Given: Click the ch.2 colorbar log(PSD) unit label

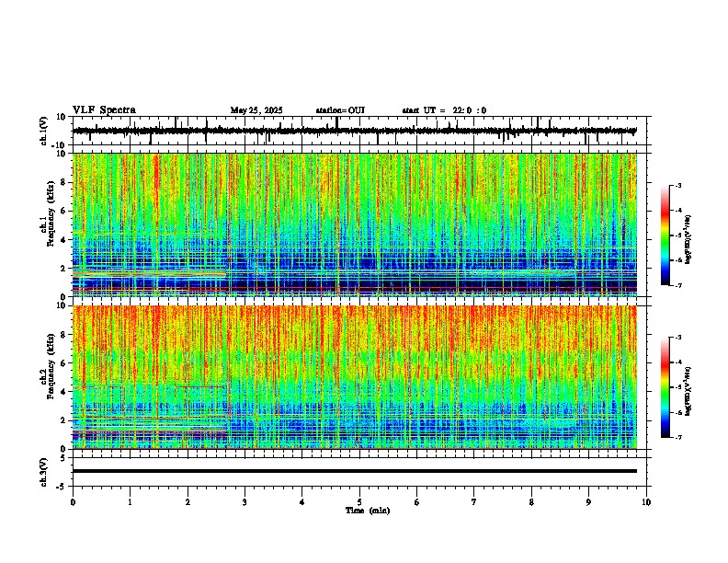Looking at the screenshot, I should click(x=688, y=391).
